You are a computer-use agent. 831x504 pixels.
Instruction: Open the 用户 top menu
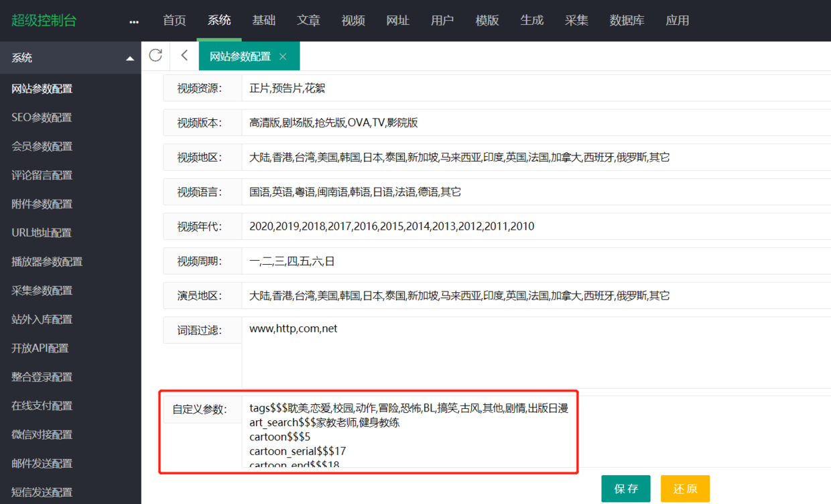(x=442, y=20)
